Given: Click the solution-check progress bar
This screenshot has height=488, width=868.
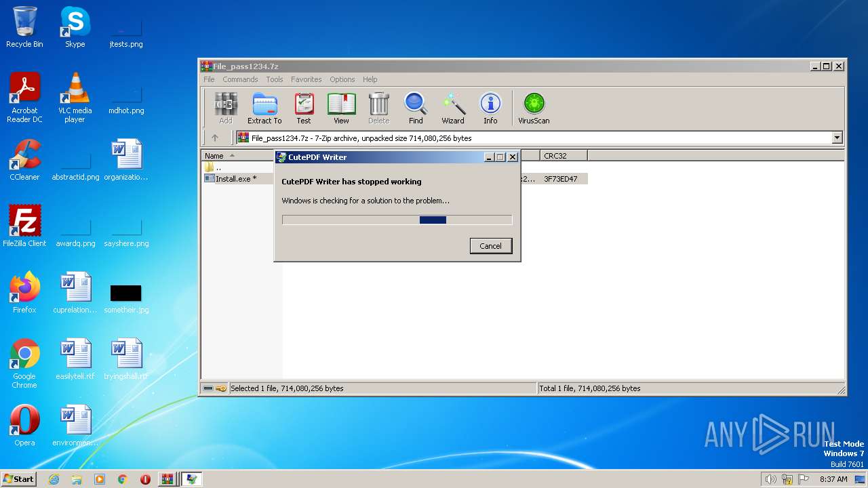Looking at the screenshot, I should [397, 220].
